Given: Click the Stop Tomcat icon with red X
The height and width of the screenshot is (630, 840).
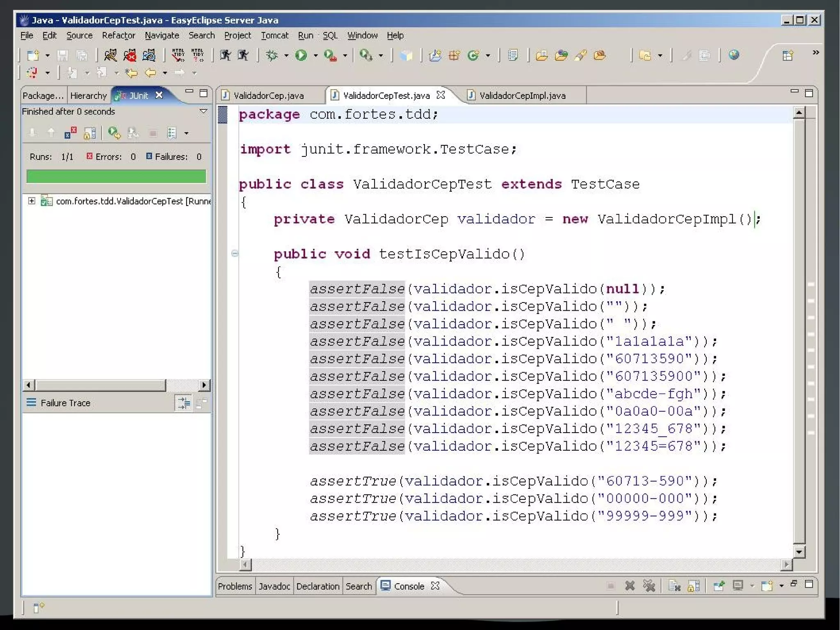Looking at the screenshot, I should [130, 55].
